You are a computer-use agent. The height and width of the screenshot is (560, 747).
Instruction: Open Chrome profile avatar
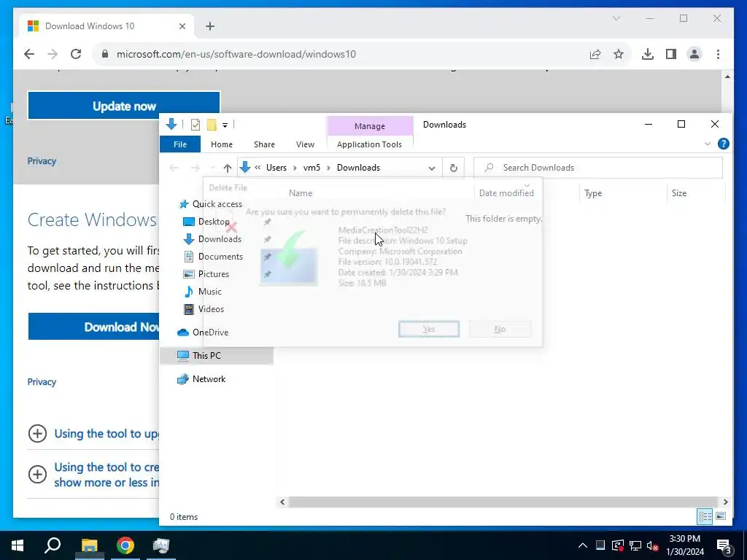(x=694, y=54)
